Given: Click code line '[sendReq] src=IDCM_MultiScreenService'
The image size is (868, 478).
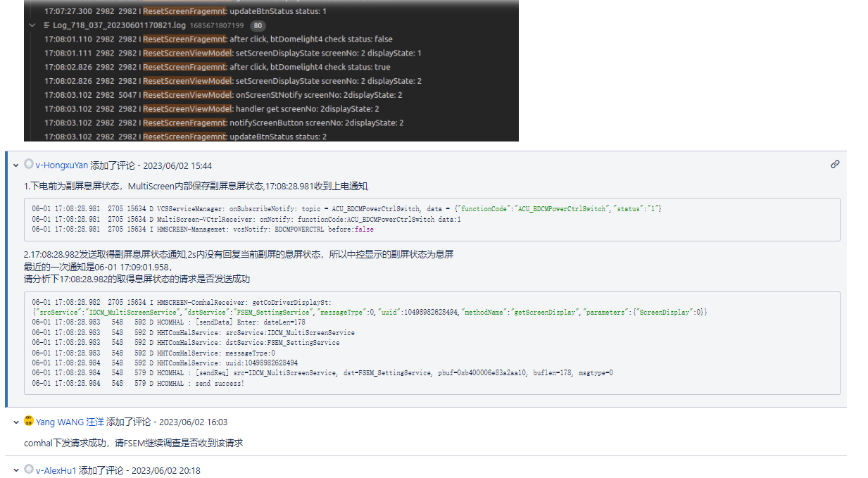Looking at the screenshot, I should (x=322, y=372).
